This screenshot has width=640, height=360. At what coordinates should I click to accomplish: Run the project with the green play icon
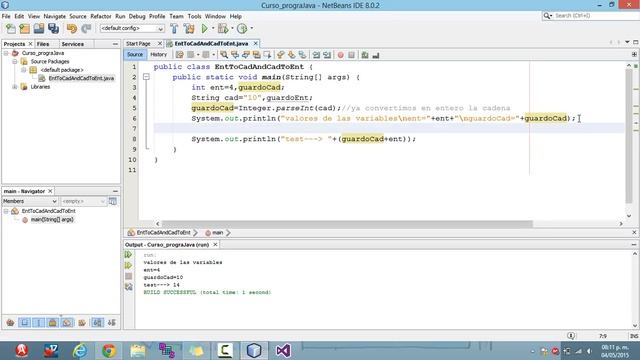click(204, 29)
